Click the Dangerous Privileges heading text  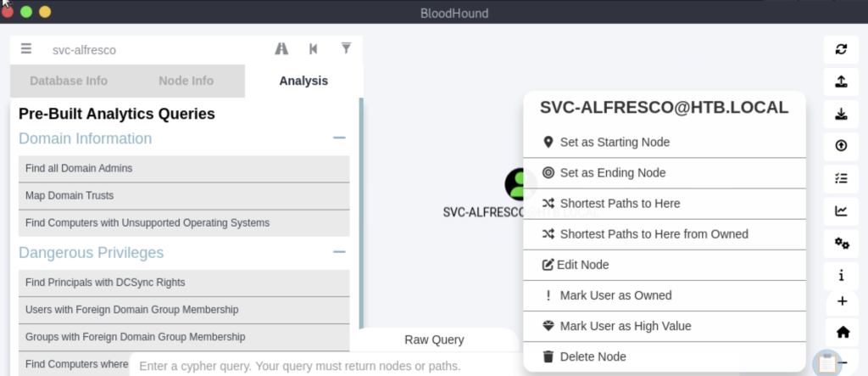click(92, 252)
